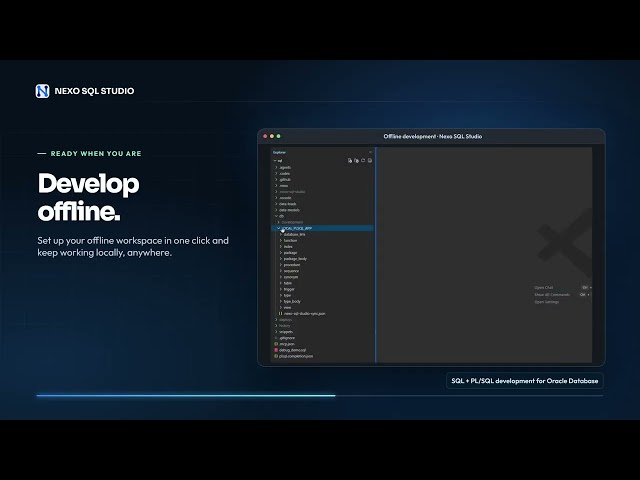Collapse the selected LOCAL_POOL_APP folder
This screenshot has height=480, width=640.
pos(322,228)
